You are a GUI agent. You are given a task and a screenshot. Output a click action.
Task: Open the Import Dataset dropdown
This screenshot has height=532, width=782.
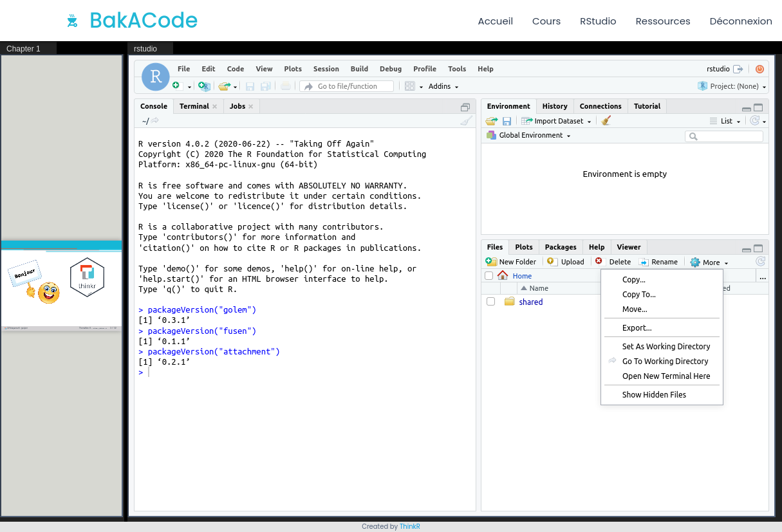(x=556, y=121)
